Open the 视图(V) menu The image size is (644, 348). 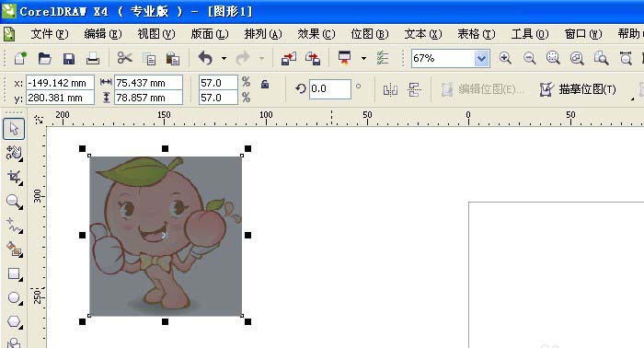[x=156, y=34]
